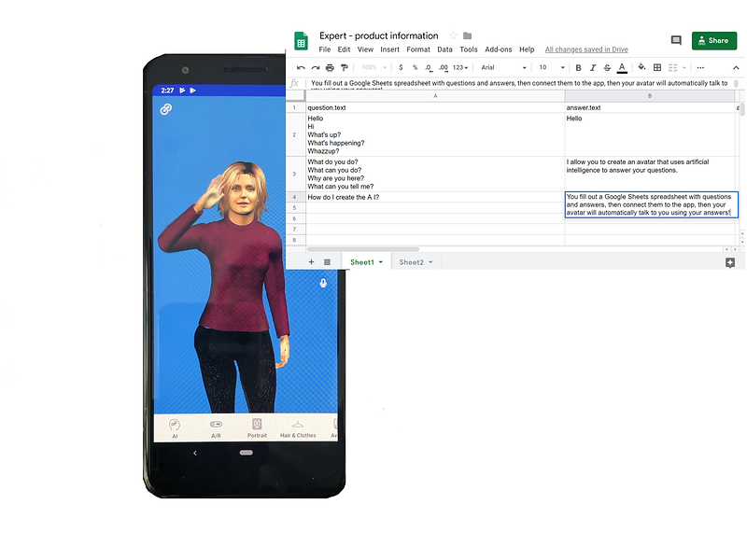Toggle Italic formatting

pyautogui.click(x=593, y=67)
